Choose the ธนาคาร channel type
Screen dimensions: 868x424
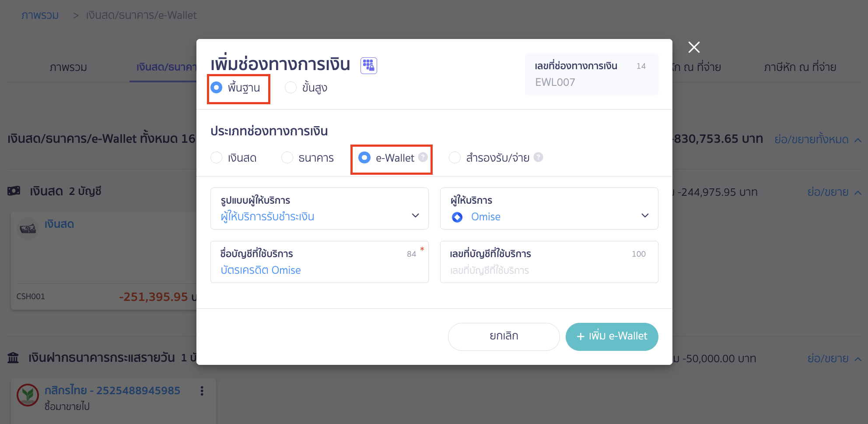click(x=287, y=157)
